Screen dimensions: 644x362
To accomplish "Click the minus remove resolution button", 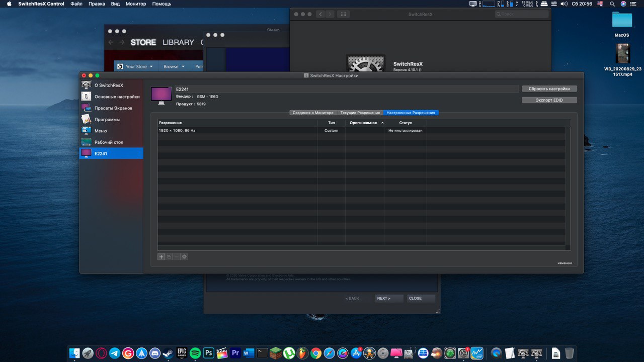I will coord(177,257).
